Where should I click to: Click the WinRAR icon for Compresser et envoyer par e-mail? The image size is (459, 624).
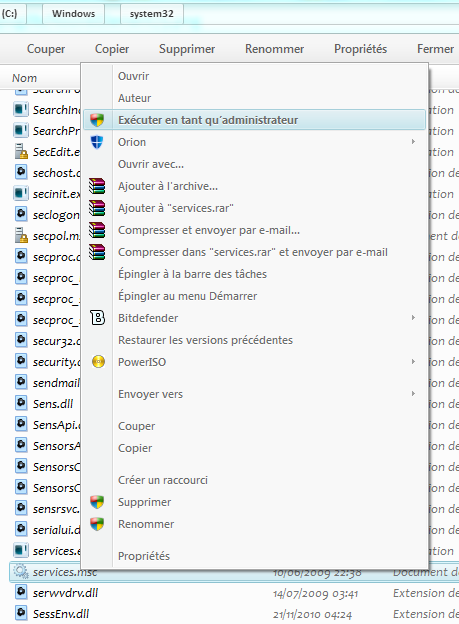pos(97,230)
